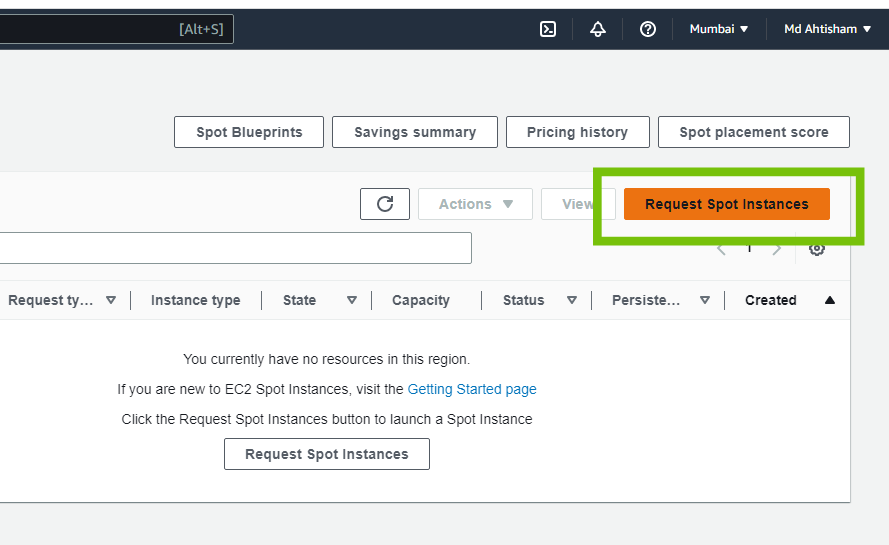Open the help question mark icon
889x545 pixels.
tap(648, 29)
